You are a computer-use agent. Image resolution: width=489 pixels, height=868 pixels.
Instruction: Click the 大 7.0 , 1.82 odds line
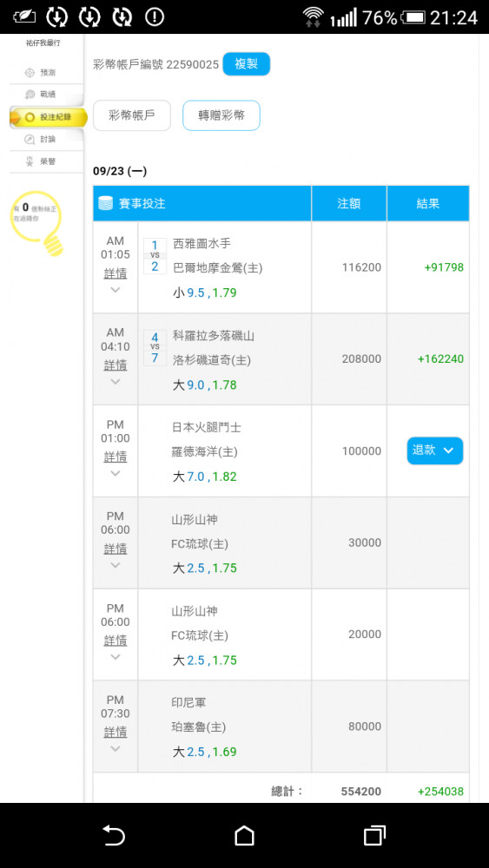[x=205, y=476]
